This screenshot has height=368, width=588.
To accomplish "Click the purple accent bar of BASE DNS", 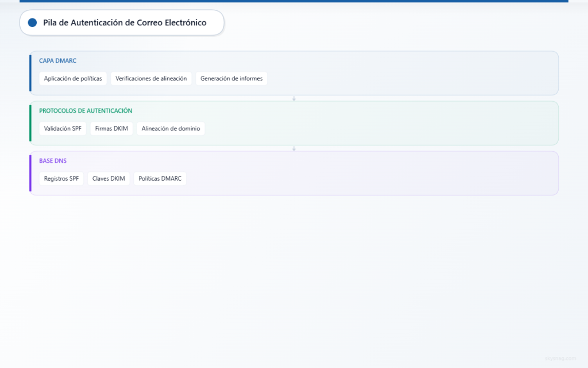I will click(30, 173).
